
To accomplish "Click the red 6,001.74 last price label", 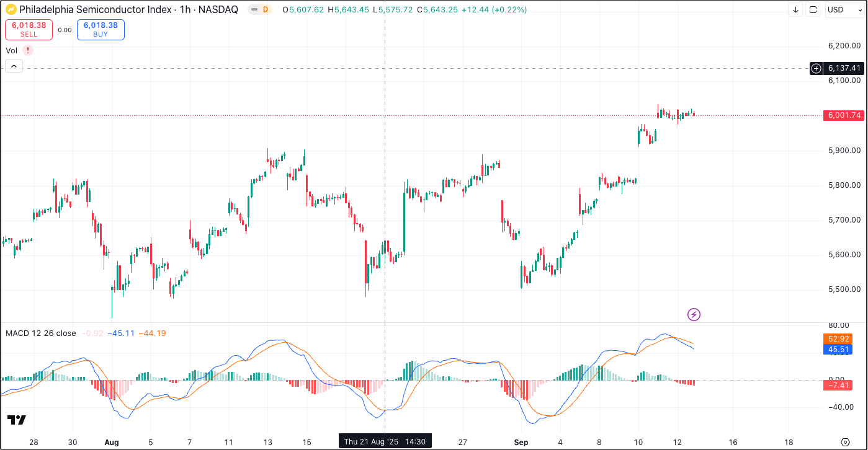I will coord(844,115).
